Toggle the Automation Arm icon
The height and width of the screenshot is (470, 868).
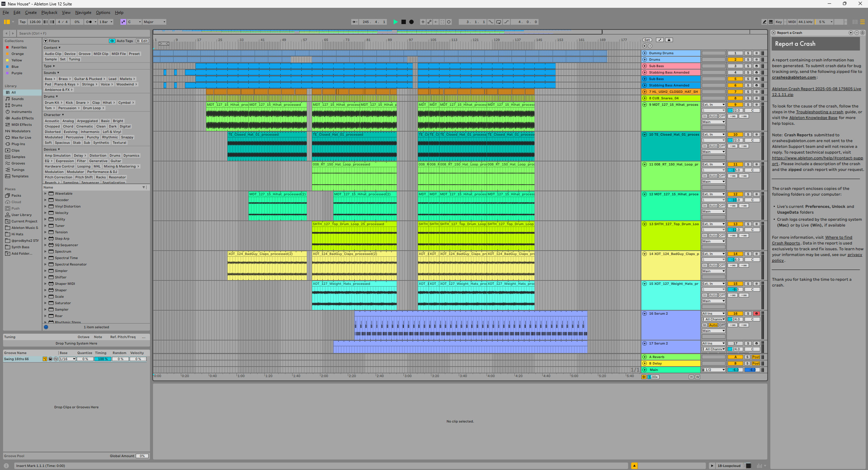coord(429,22)
